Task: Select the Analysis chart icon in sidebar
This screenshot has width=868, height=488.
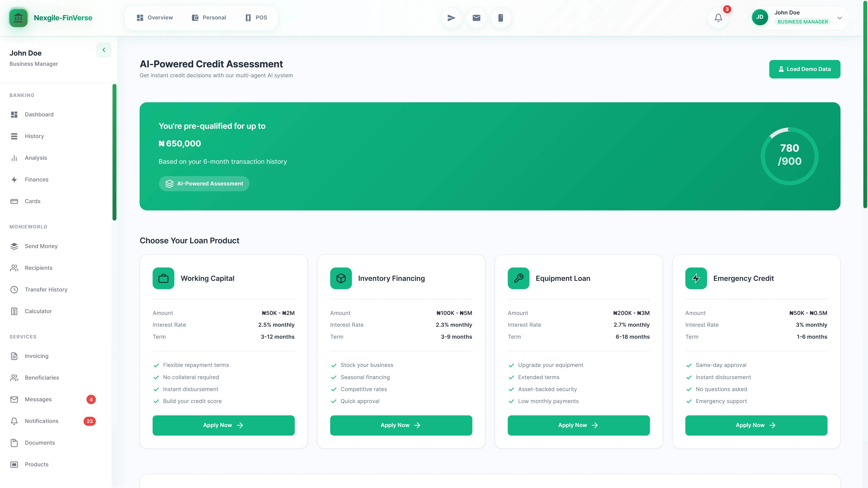Action: pyautogui.click(x=14, y=158)
